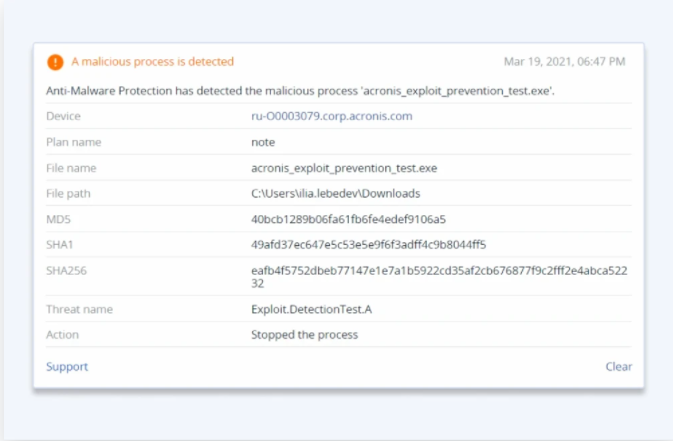Screen dimensions: 673x441
Task: Click the 'SHA256' field label
Action: point(67,271)
